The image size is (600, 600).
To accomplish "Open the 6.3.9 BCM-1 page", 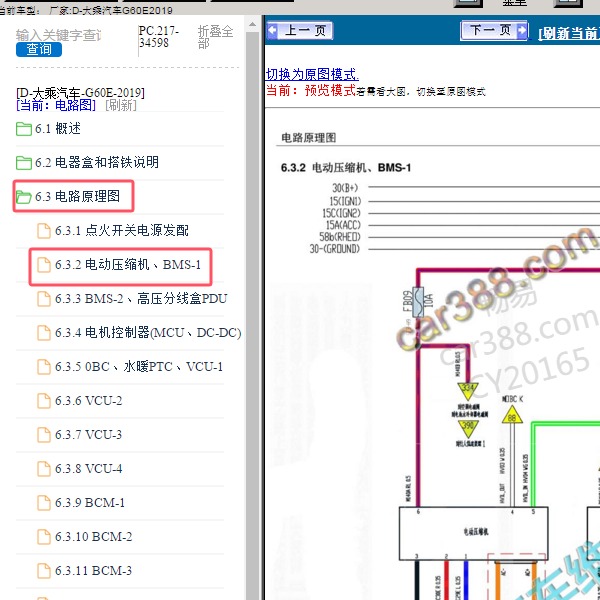I will point(90,502).
